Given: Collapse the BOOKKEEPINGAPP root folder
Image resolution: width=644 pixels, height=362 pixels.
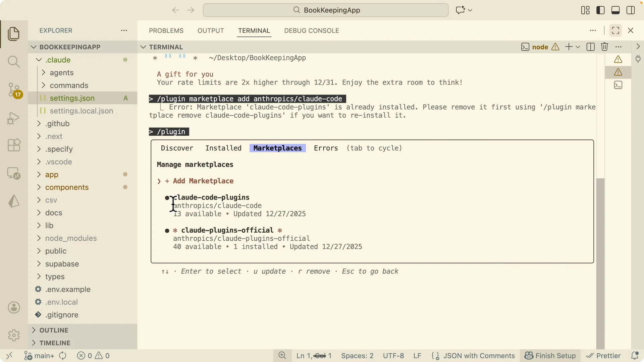Looking at the screenshot, I should tap(83, 47).
